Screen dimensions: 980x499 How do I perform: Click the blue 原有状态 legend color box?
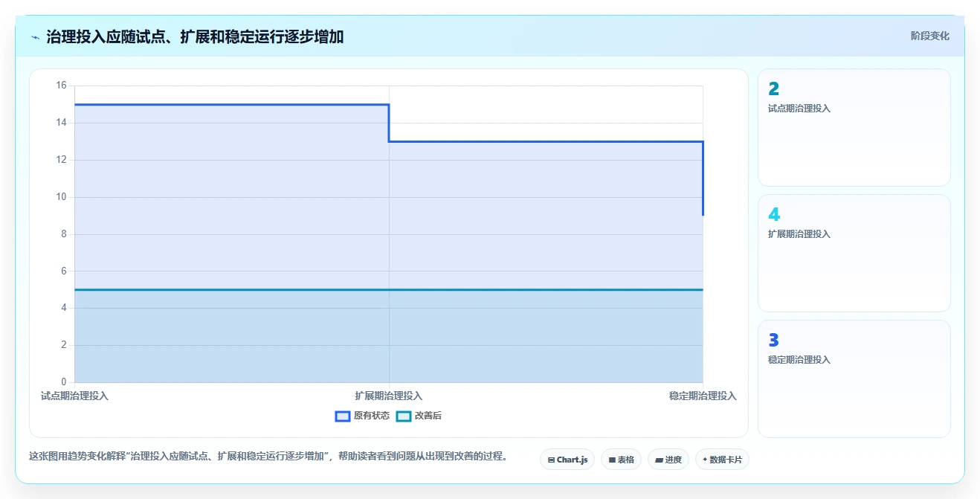pyautogui.click(x=343, y=416)
